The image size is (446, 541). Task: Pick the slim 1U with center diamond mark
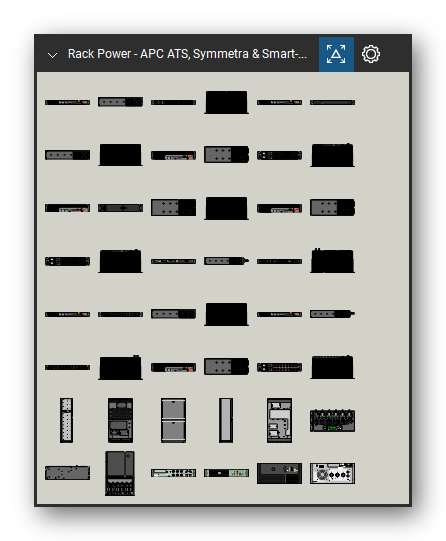click(x=120, y=208)
